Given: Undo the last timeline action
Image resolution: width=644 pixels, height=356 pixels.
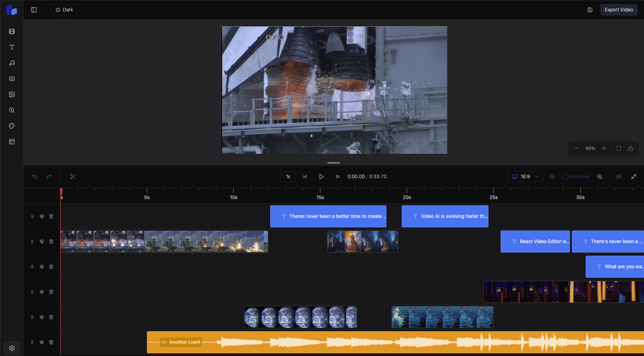Looking at the screenshot, I should coord(35,177).
